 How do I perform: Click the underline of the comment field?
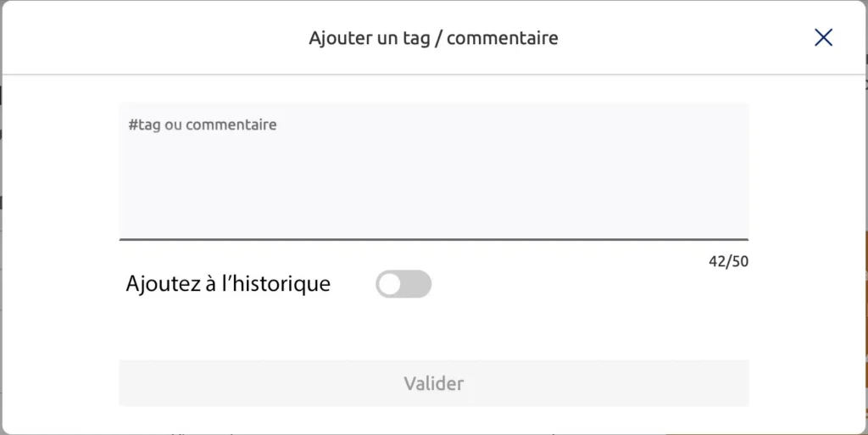[x=433, y=239]
